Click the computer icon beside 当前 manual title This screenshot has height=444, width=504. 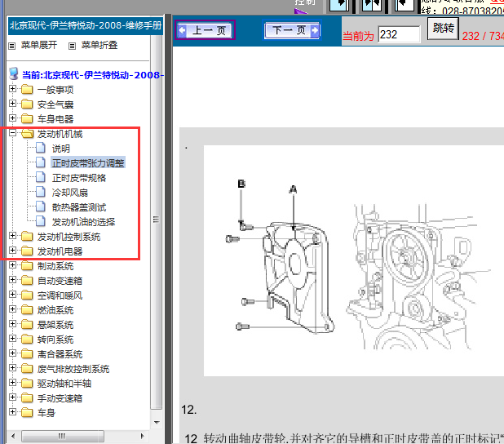[x=14, y=73]
